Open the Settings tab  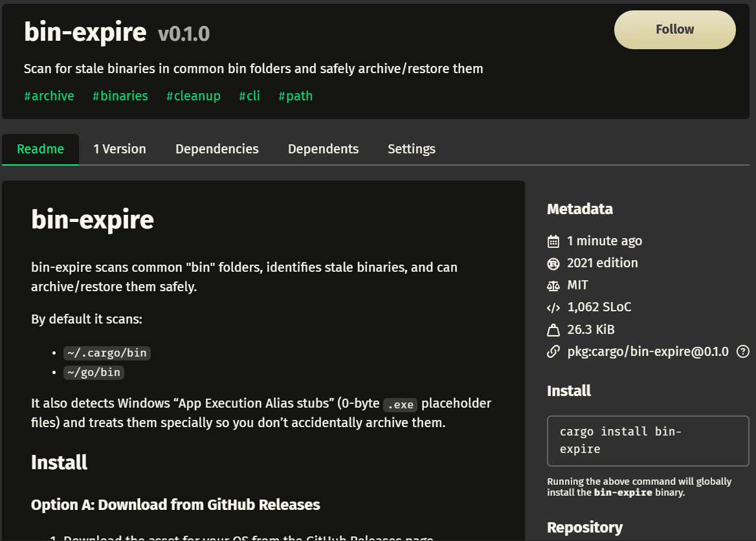click(x=411, y=149)
